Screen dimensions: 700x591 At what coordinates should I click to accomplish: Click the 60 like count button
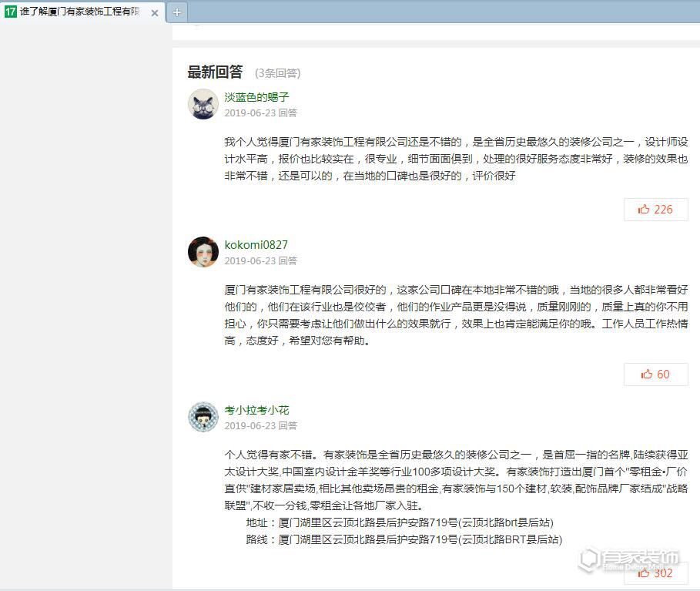click(x=655, y=374)
